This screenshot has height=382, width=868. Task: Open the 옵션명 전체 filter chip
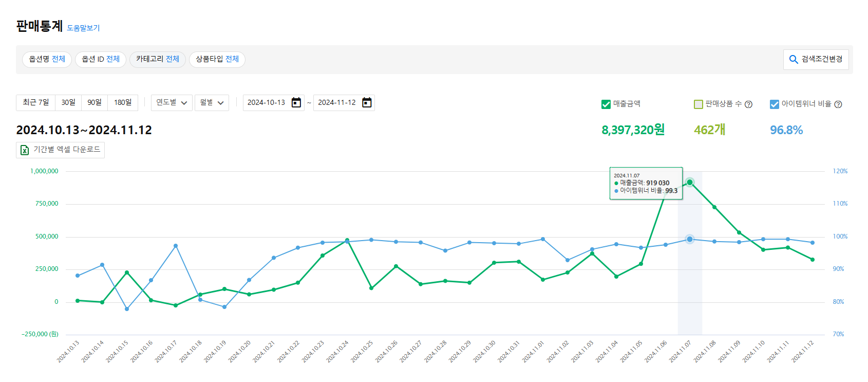click(x=47, y=59)
